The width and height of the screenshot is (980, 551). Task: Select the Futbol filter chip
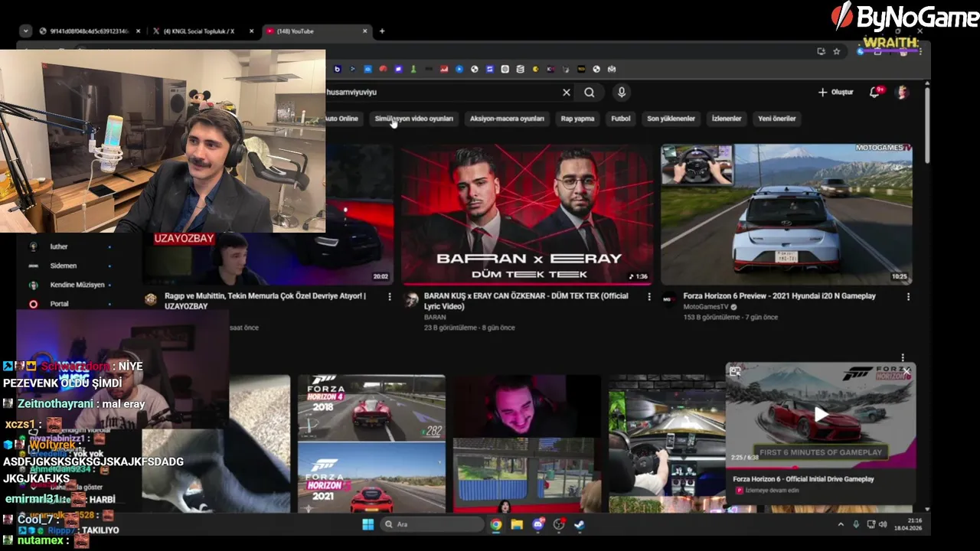pos(621,119)
